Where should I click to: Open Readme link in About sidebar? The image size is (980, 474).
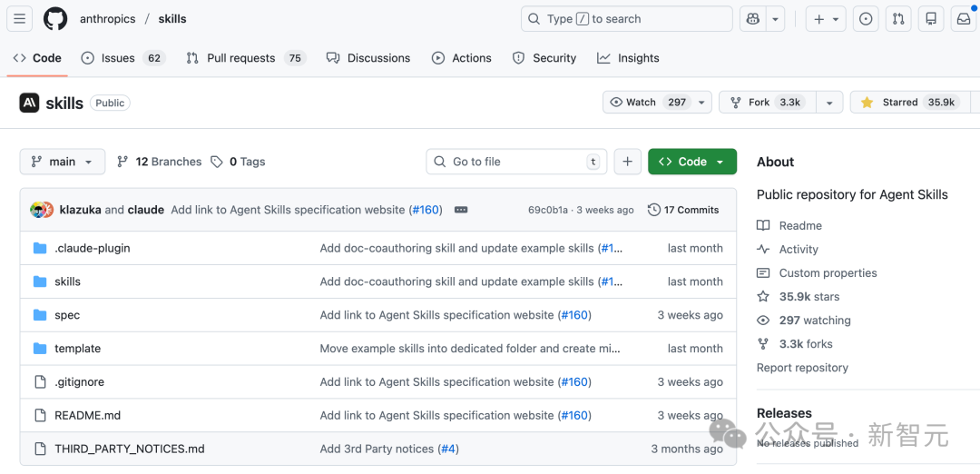(789, 226)
